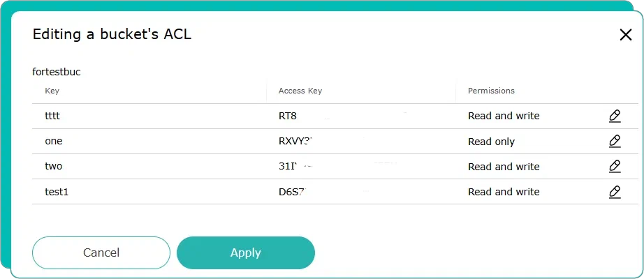Edit permissions for the tttt key
This screenshot has width=644, height=279.
(x=615, y=116)
